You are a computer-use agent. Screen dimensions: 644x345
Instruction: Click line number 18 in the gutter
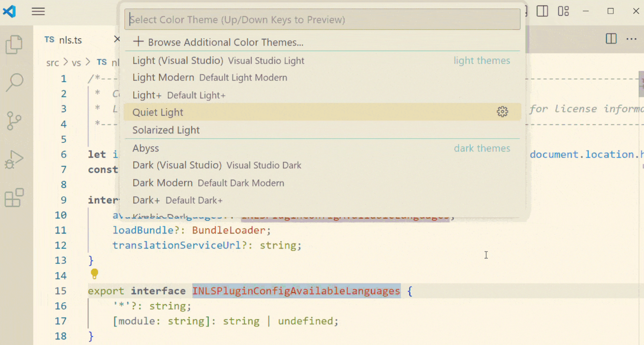[x=61, y=336]
